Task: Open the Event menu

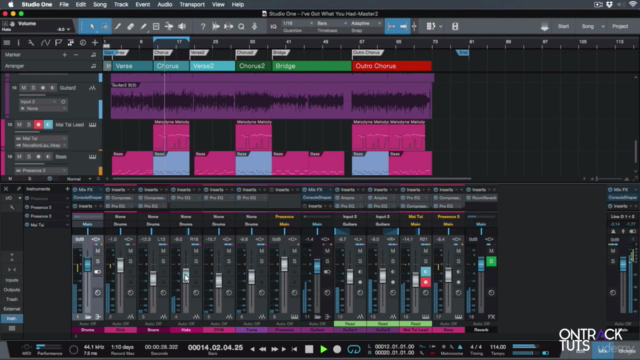Action: pyautogui.click(x=142, y=4)
